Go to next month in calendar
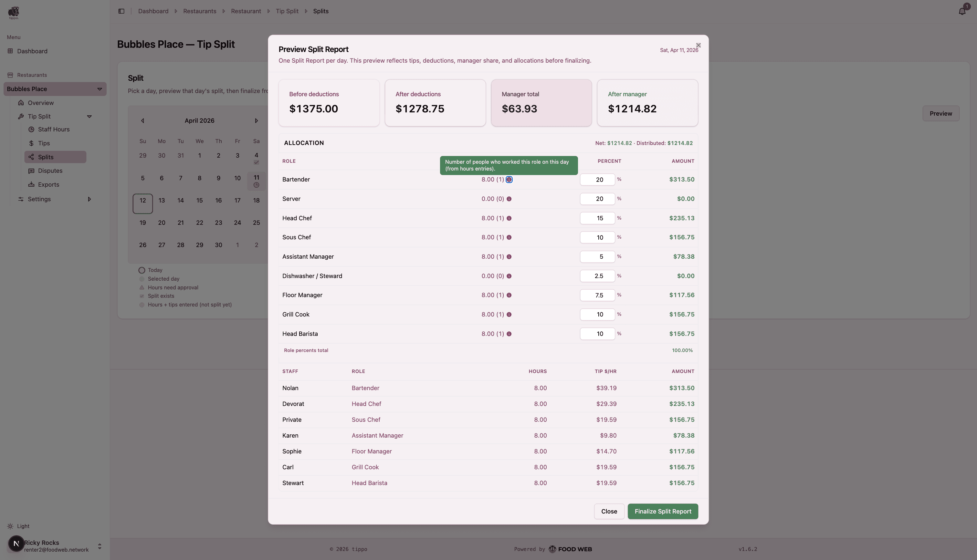The image size is (977, 560). coord(256,121)
